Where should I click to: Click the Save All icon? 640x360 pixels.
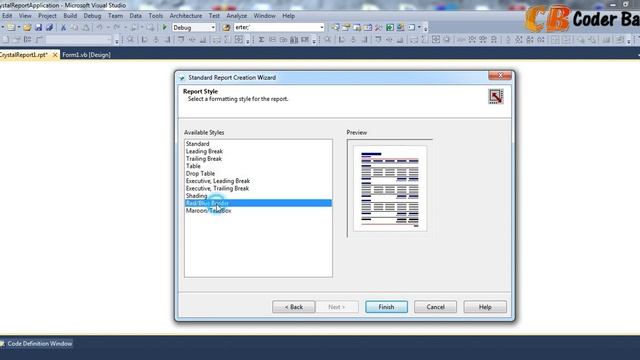[x=49, y=27]
